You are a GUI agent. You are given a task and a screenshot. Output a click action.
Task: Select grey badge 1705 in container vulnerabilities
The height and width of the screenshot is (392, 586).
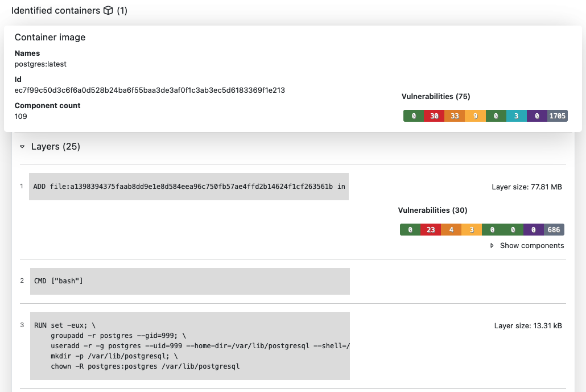(x=557, y=116)
